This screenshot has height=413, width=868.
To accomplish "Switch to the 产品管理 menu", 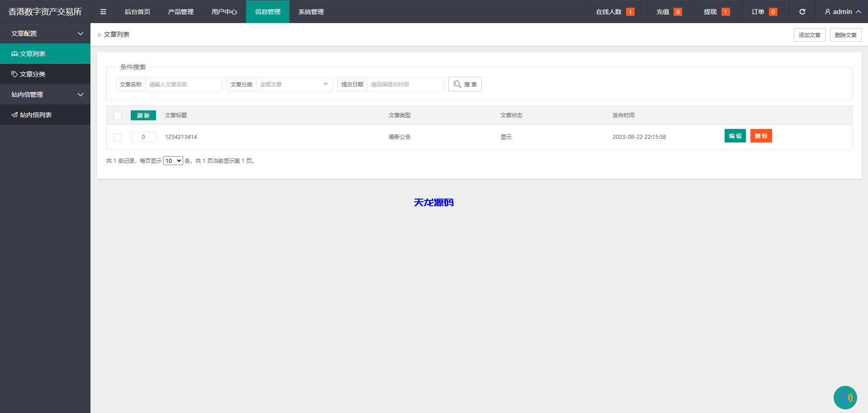I will tap(180, 12).
